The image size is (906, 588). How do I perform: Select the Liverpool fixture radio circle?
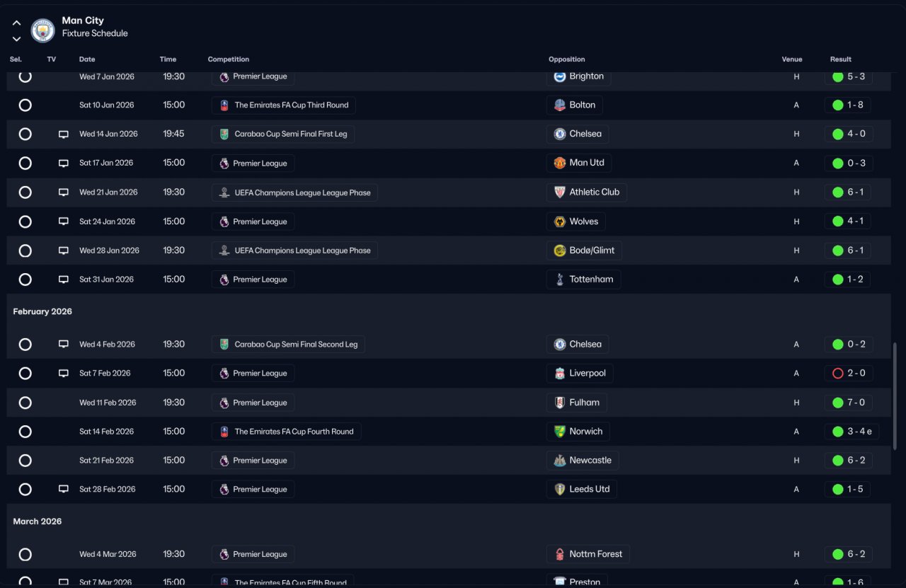25,374
